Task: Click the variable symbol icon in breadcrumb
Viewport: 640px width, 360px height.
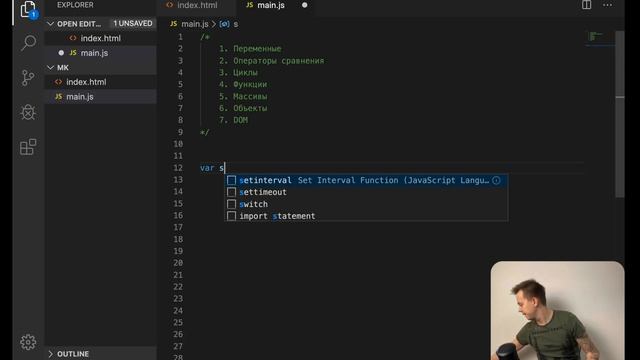Action: click(224, 24)
